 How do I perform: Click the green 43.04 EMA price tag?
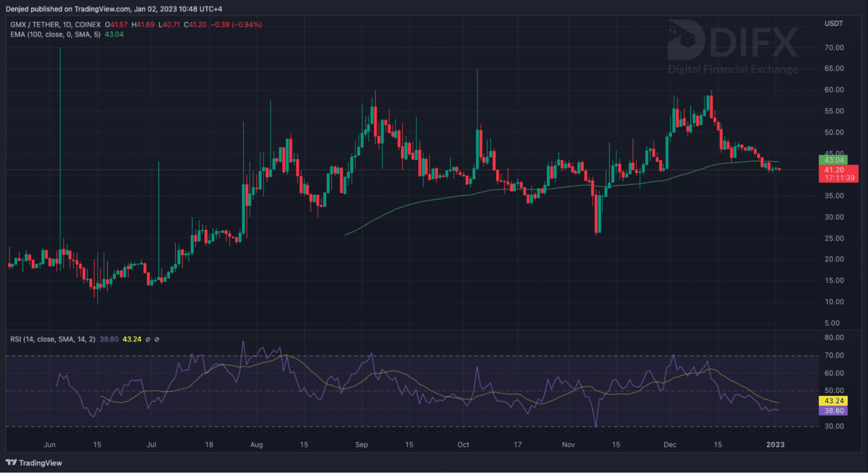pos(833,160)
